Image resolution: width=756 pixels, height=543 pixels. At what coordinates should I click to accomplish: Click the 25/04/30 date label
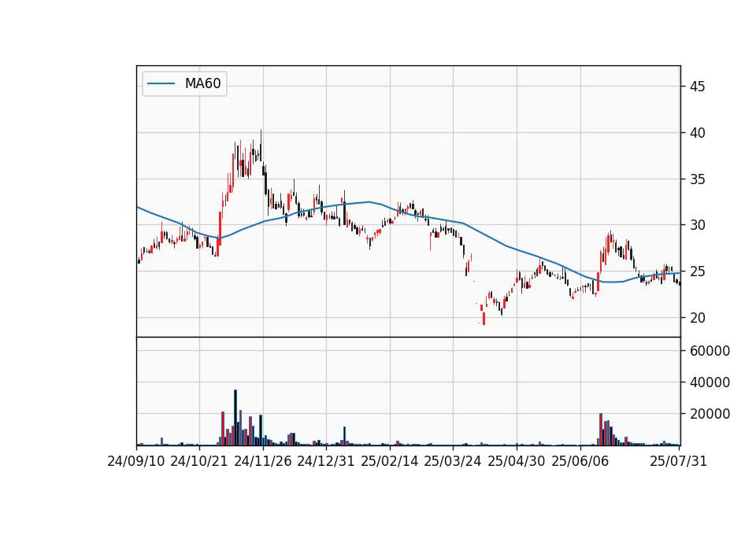tap(517, 461)
